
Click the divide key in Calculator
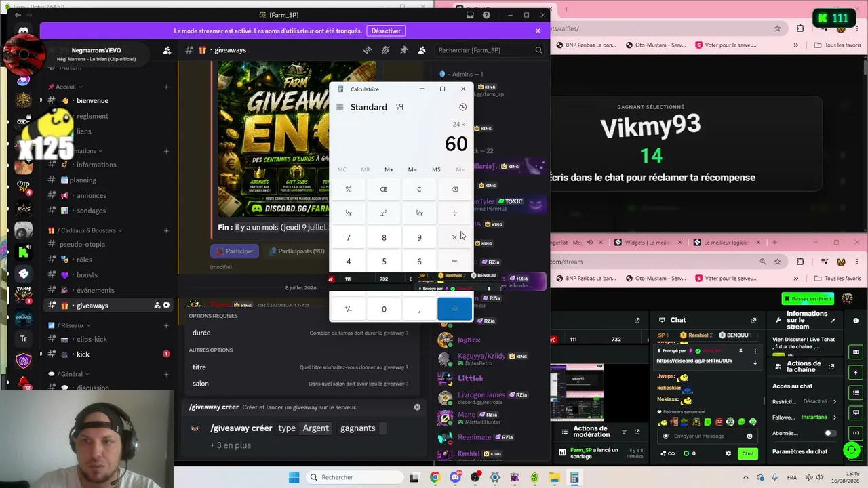(x=454, y=213)
